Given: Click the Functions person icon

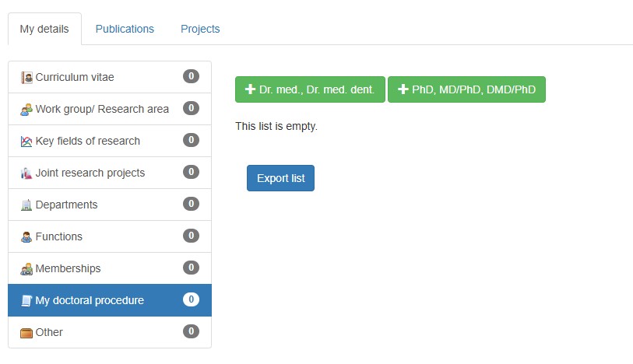Looking at the screenshot, I should click(x=26, y=236).
